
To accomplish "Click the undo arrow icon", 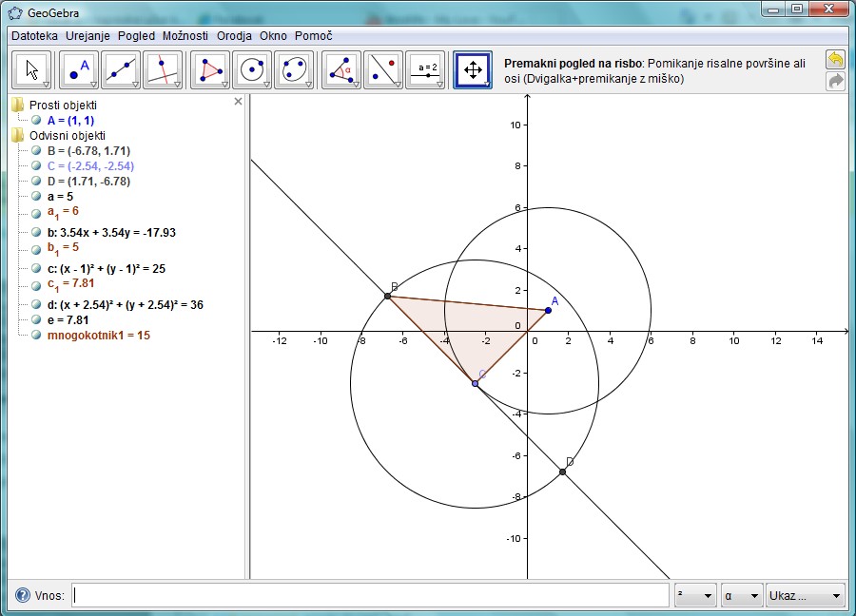I will coord(835,59).
